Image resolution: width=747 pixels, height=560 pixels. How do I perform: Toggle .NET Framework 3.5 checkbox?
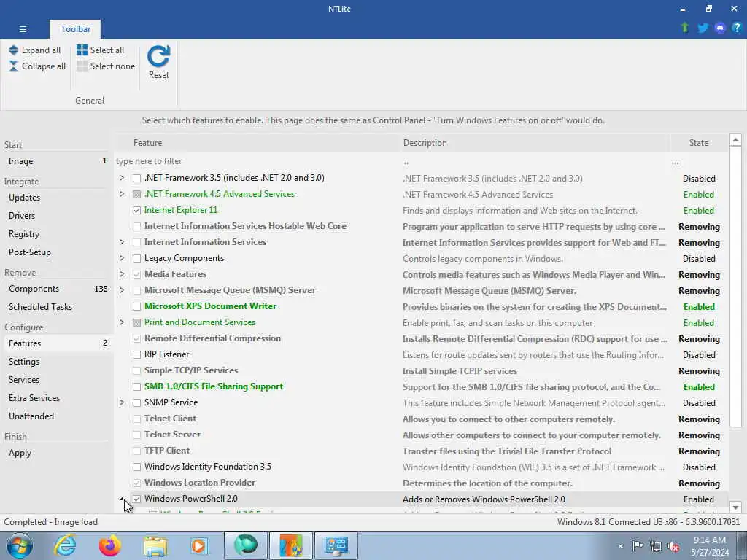136,178
